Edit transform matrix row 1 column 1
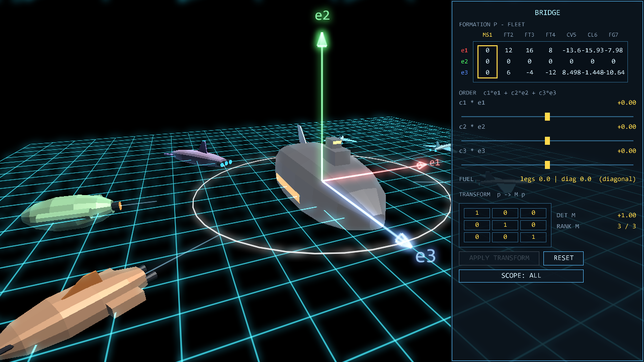Screen dimensions: 644x362 477,213
